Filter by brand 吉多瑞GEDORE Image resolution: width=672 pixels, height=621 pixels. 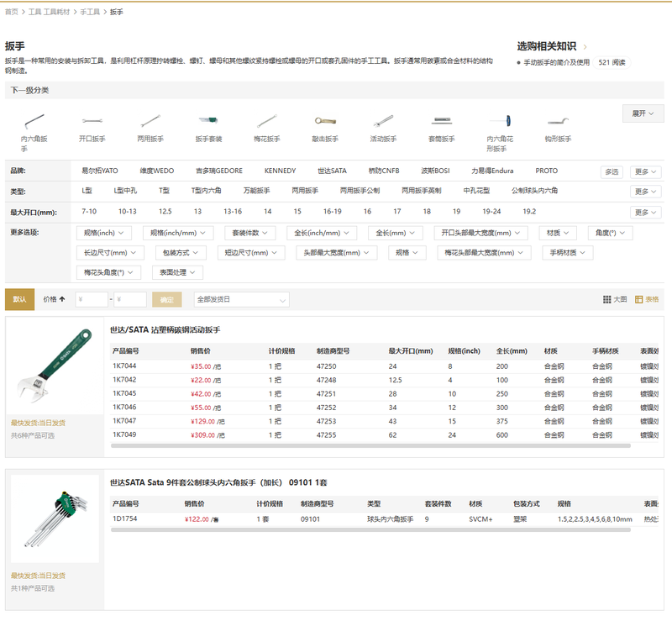pyautogui.click(x=219, y=171)
